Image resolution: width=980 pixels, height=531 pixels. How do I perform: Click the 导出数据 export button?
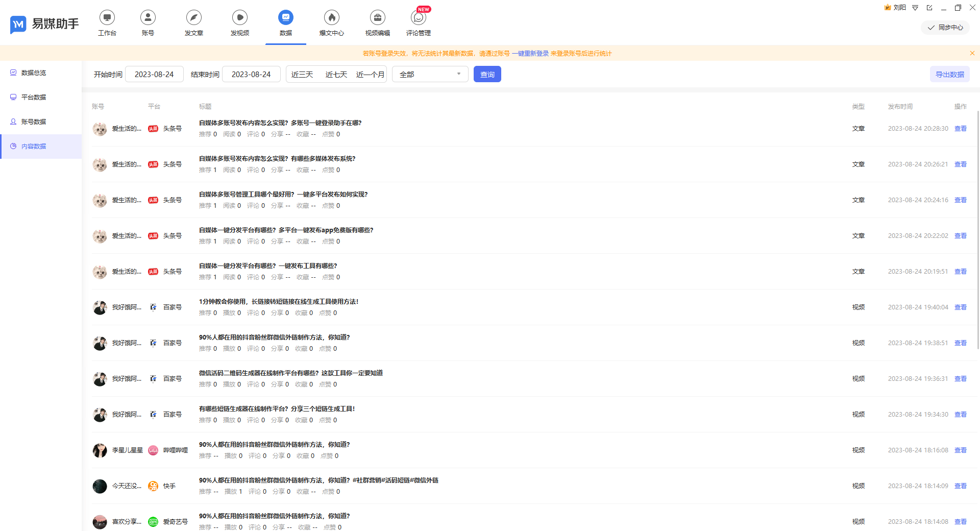[x=949, y=75]
